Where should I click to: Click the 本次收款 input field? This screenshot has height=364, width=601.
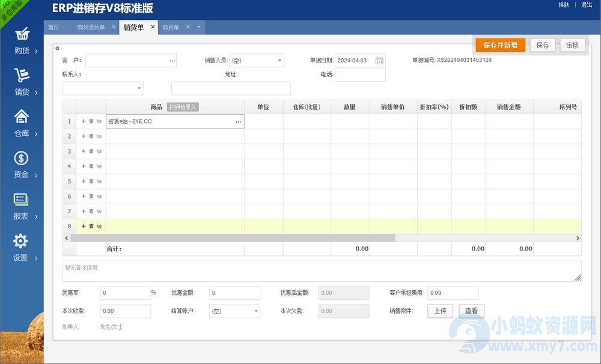[x=126, y=311]
